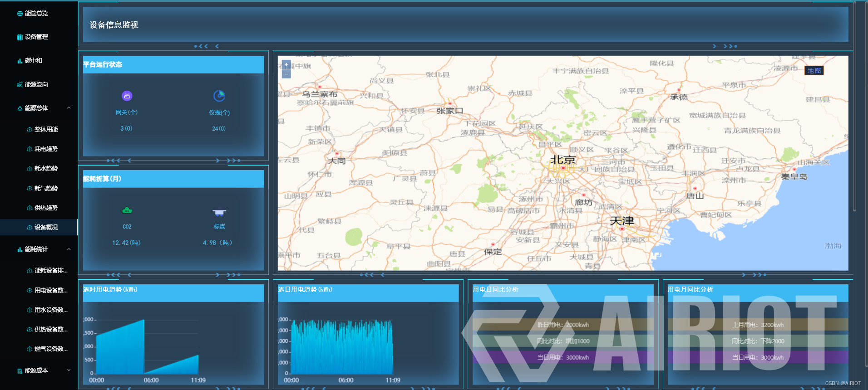Click the 用电月同比分析 panel title
868x390 pixels.
[690, 289]
